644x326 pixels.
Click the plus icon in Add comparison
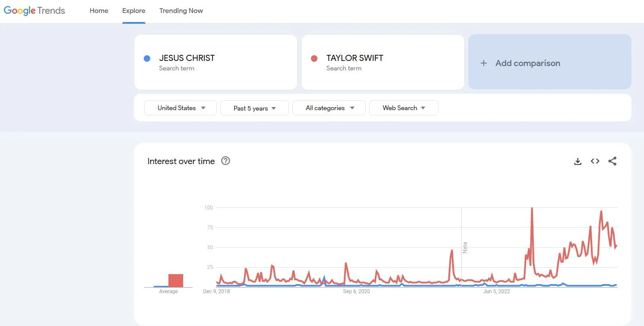484,63
